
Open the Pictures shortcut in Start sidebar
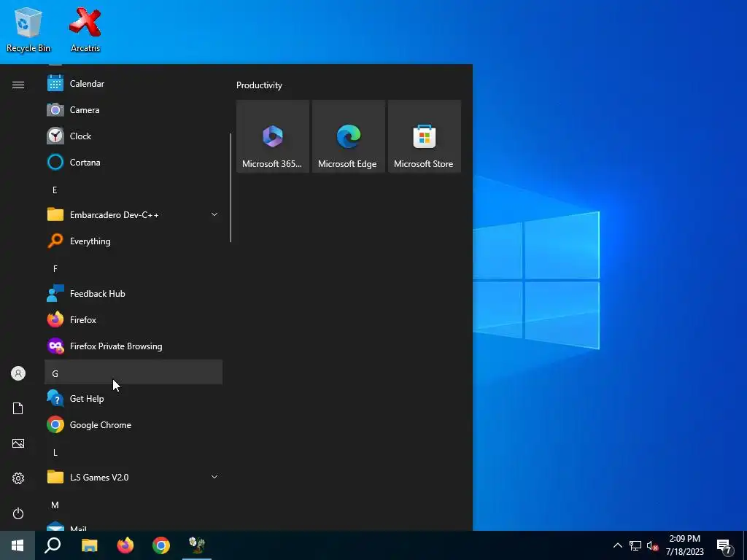point(18,443)
